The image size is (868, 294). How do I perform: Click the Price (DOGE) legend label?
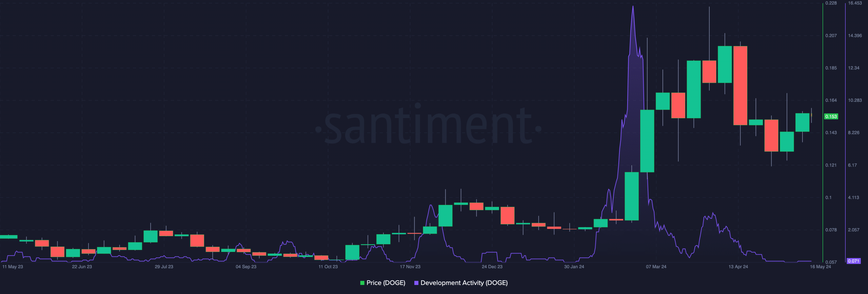[386, 283]
